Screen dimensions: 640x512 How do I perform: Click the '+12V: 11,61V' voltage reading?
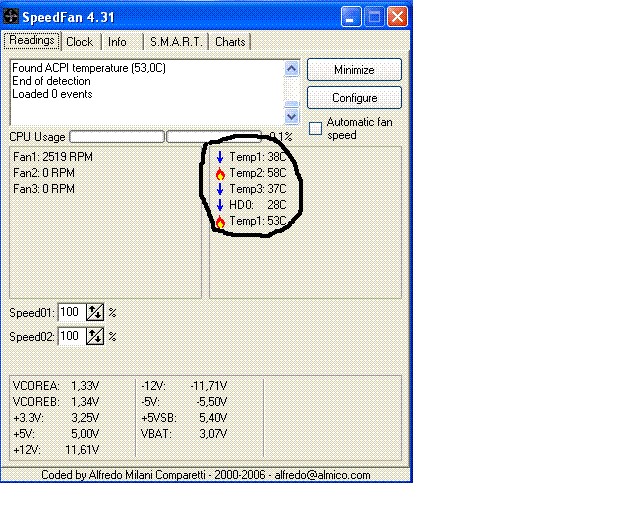click(56, 450)
